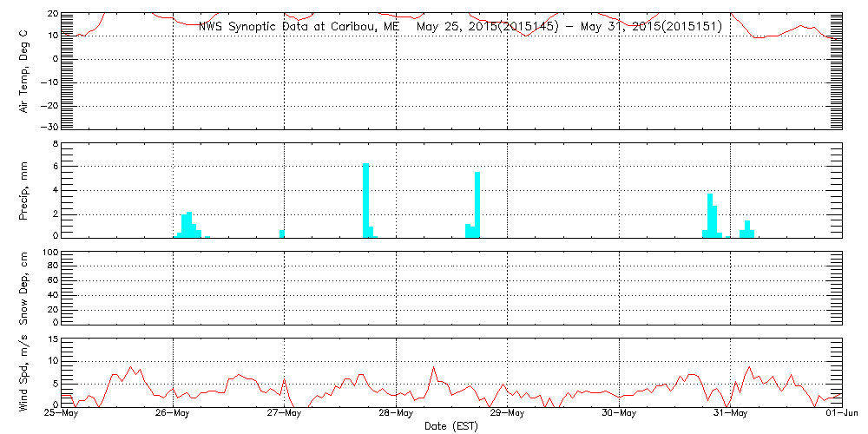Screen dimensions: 868x434
Task: Select the 'Air Temp, Deg C' axis label
Action: point(24,69)
